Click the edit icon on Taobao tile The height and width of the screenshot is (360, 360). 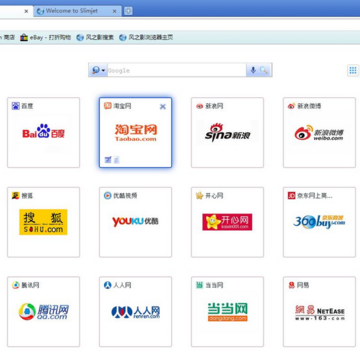pyautogui.click(x=108, y=160)
